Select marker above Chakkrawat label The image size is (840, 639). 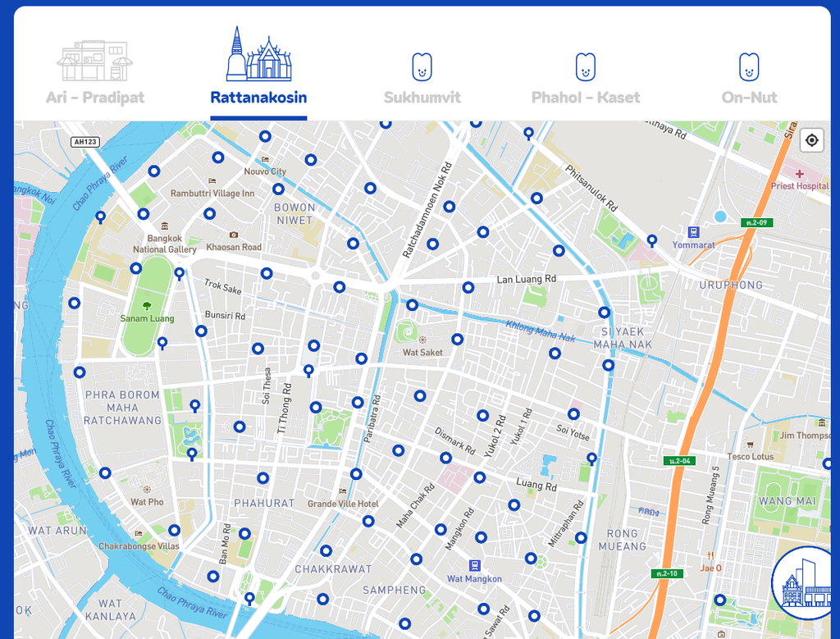pos(326,550)
